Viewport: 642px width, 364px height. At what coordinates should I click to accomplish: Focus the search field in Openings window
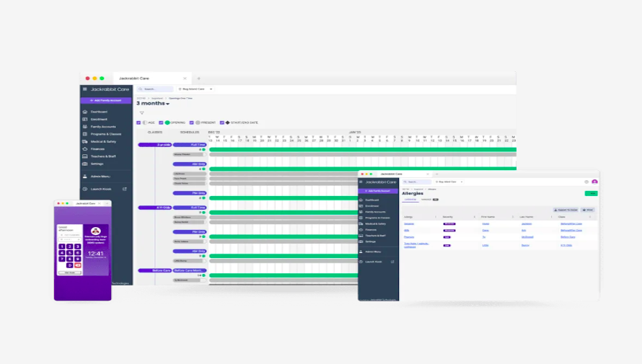click(155, 89)
